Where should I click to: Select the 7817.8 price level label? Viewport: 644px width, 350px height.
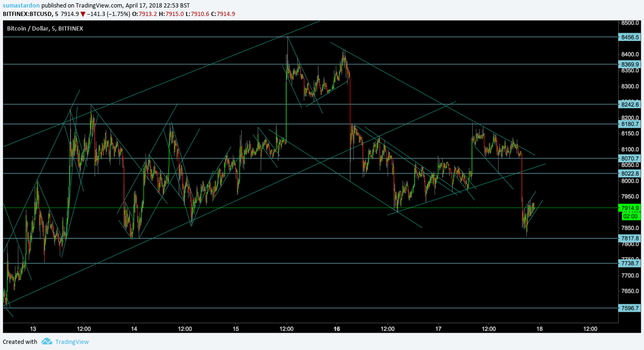point(630,239)
